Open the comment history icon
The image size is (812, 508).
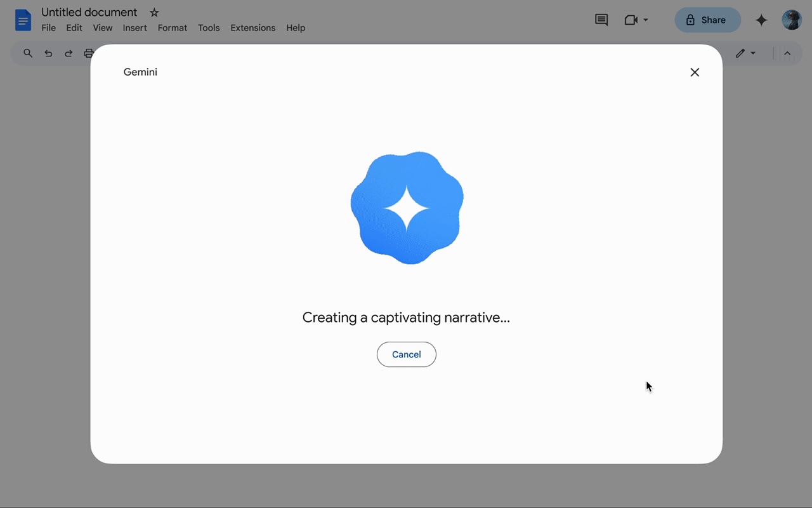pyautogui.click(x=601, y=20)
